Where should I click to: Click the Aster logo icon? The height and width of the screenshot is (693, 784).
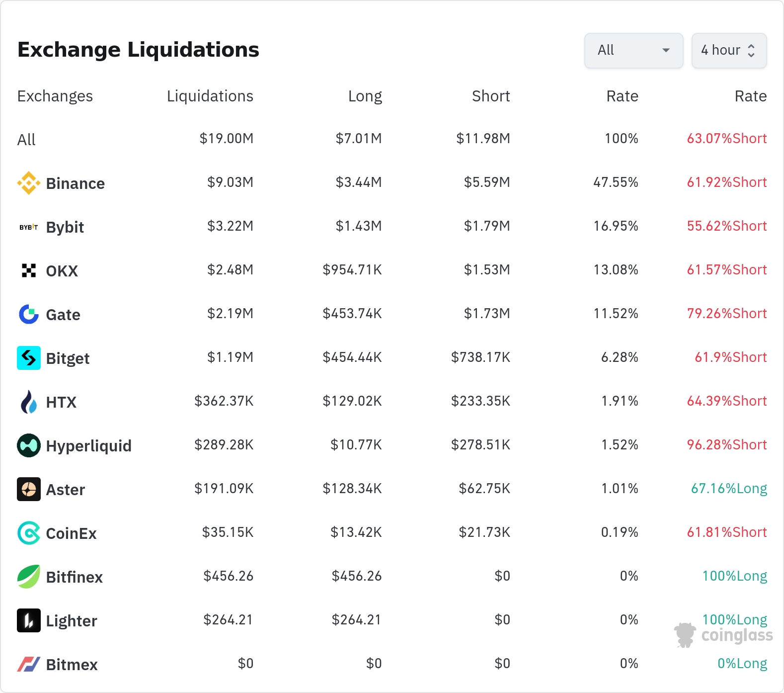coord(29,489)
